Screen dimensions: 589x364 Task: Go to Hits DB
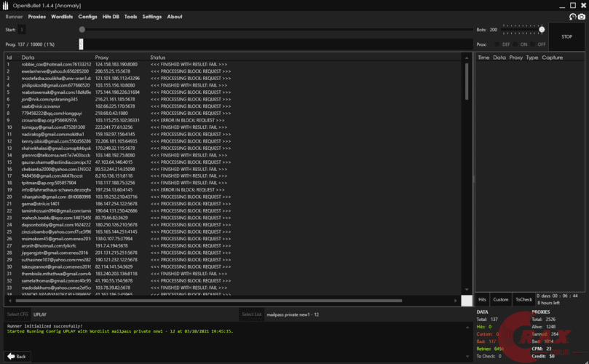(x=111, y=16)
